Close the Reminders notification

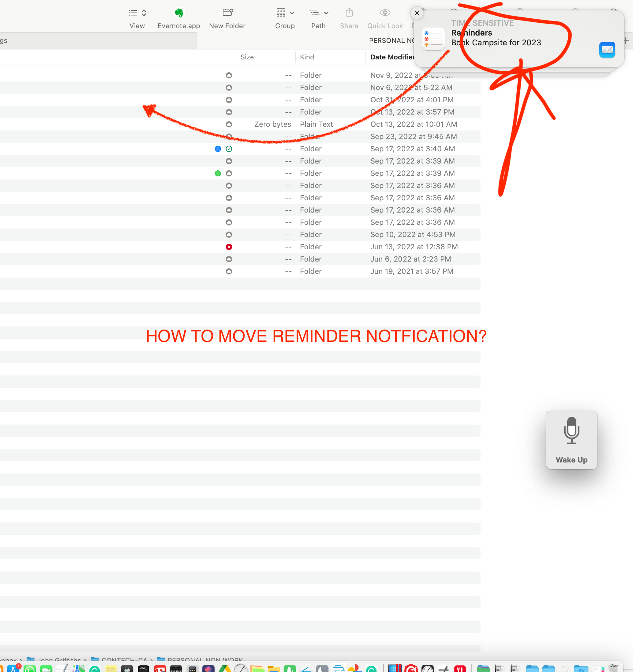(417, 13)
